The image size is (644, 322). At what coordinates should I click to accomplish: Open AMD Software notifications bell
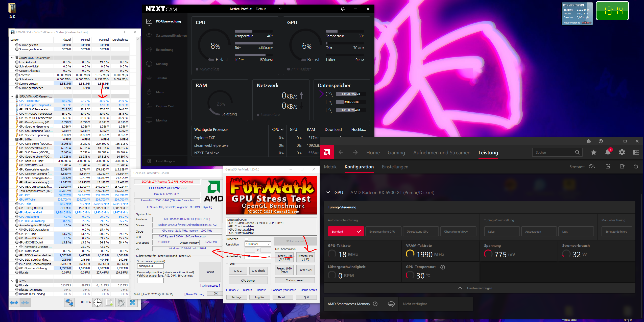(608, 152)
